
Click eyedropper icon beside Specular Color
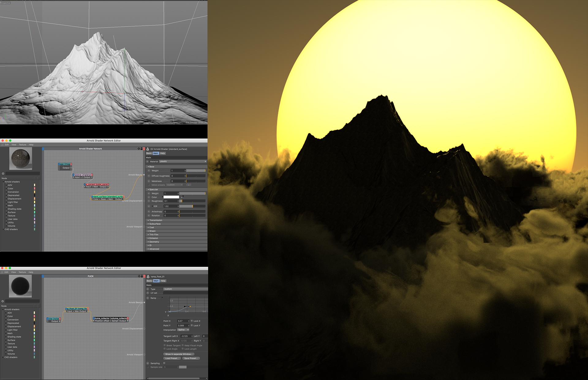(x=182, y=197)
